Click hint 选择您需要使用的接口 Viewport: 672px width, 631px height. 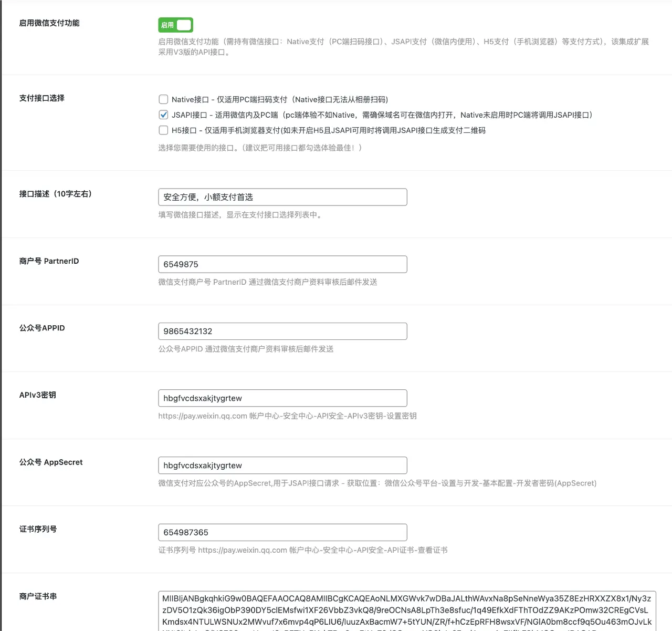(x=260, y=148)
